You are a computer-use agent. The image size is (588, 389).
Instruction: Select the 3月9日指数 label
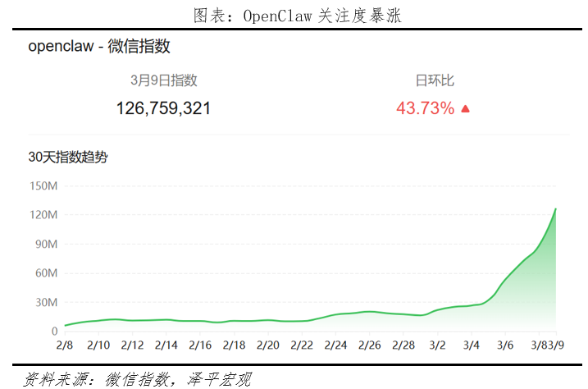pyautogui.click(x=163, y=80)
